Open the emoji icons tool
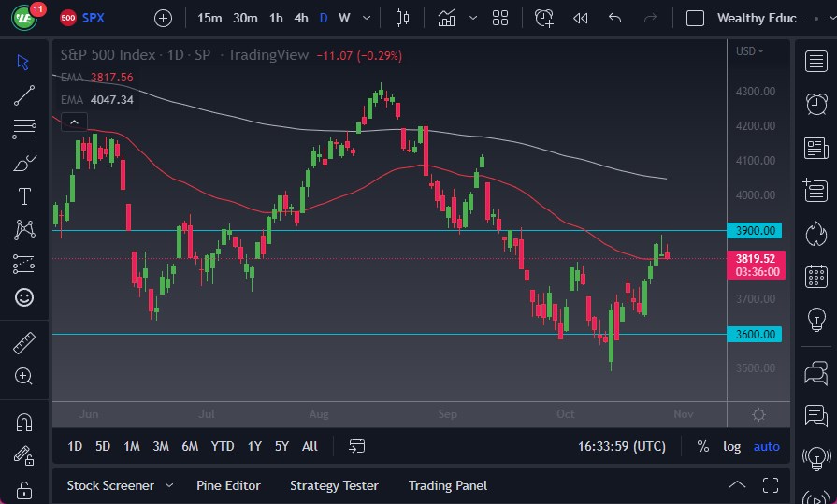 click(24, 297)
